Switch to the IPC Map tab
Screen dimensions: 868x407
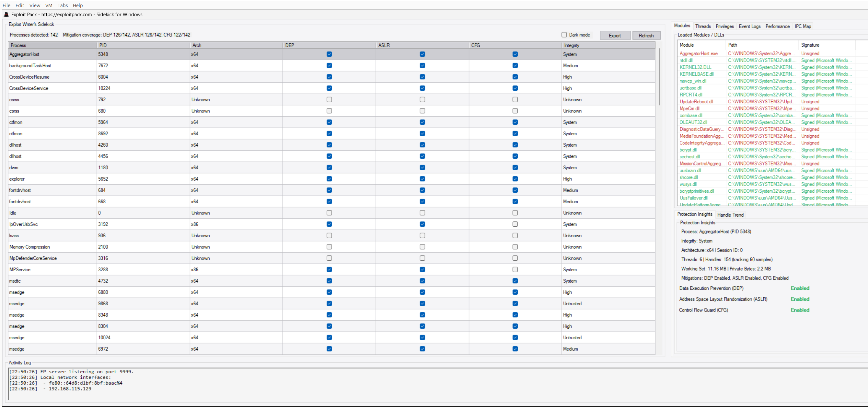[803, 26]
